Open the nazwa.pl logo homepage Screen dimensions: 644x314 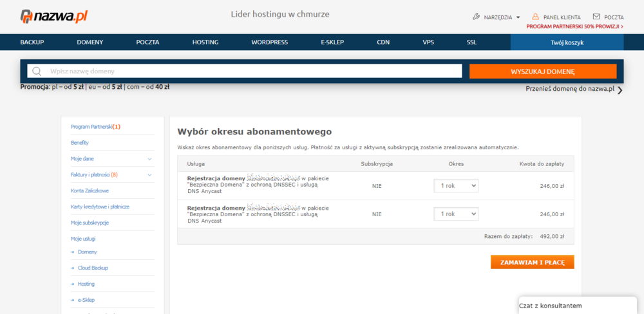(x=54, y=17)
